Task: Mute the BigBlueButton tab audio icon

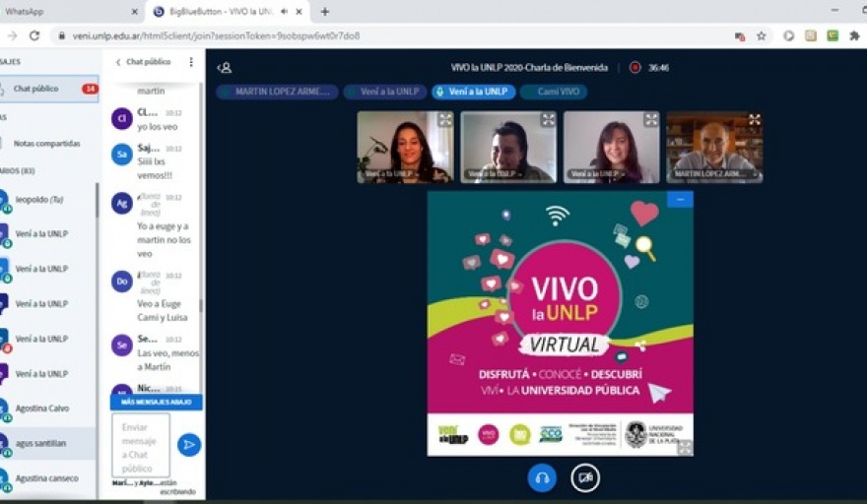Action: pyautogui.click(x=284, y=12)
